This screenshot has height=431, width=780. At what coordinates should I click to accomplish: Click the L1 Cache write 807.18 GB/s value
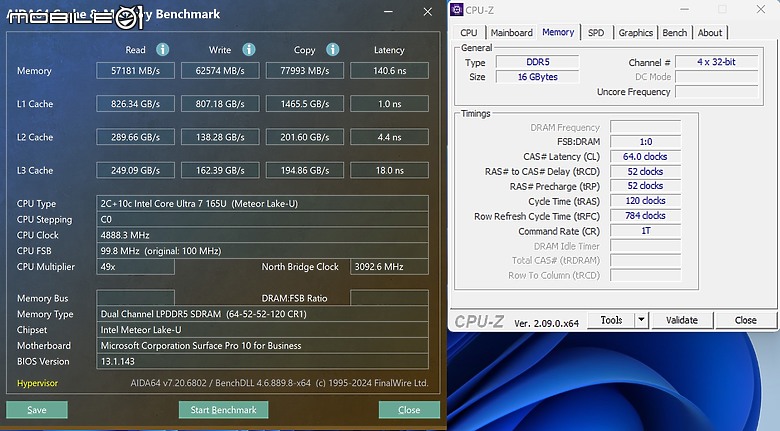click(x=220, y=104)
